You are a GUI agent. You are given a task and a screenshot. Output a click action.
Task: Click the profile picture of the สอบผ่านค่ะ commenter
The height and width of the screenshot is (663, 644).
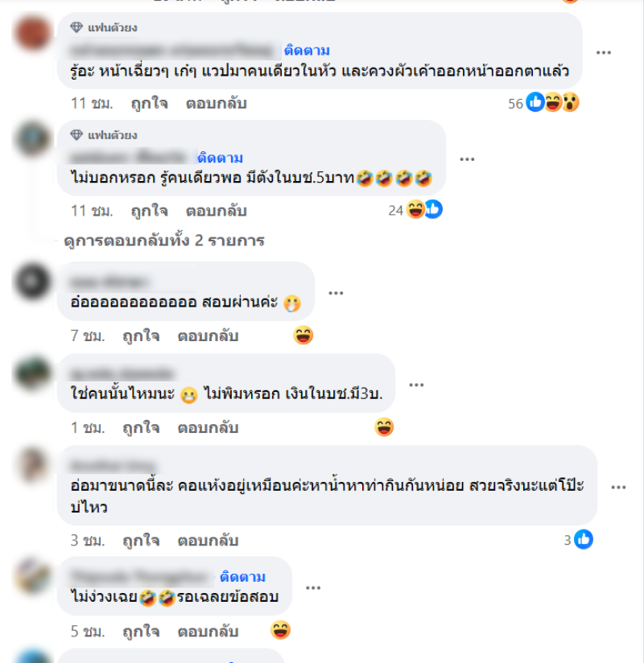pos(32,281)
